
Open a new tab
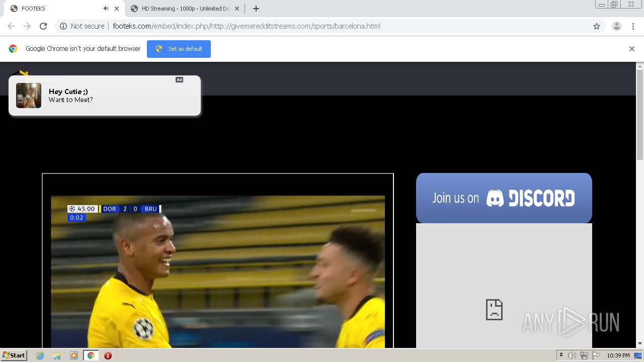256,9
